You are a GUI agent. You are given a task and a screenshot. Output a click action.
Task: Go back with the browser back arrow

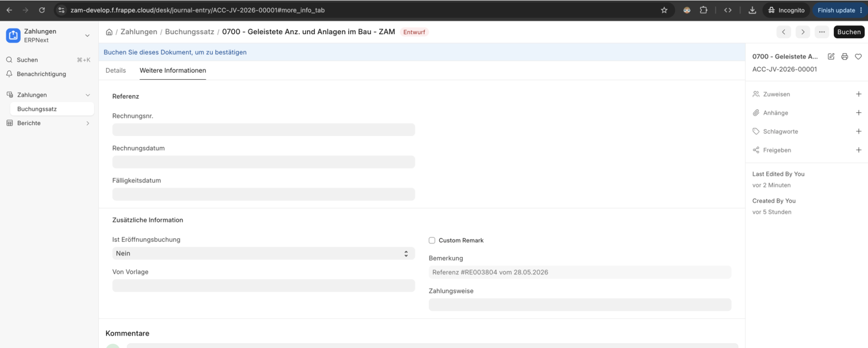[9, 10]
